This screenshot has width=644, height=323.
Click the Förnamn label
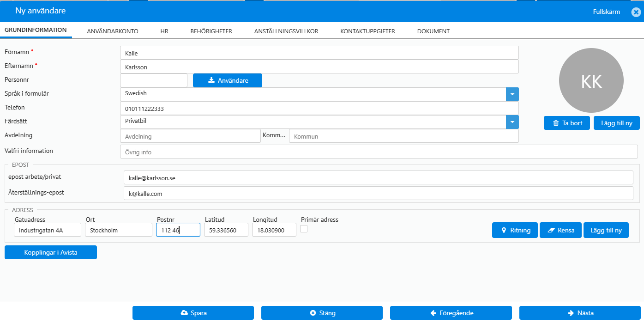17,52
